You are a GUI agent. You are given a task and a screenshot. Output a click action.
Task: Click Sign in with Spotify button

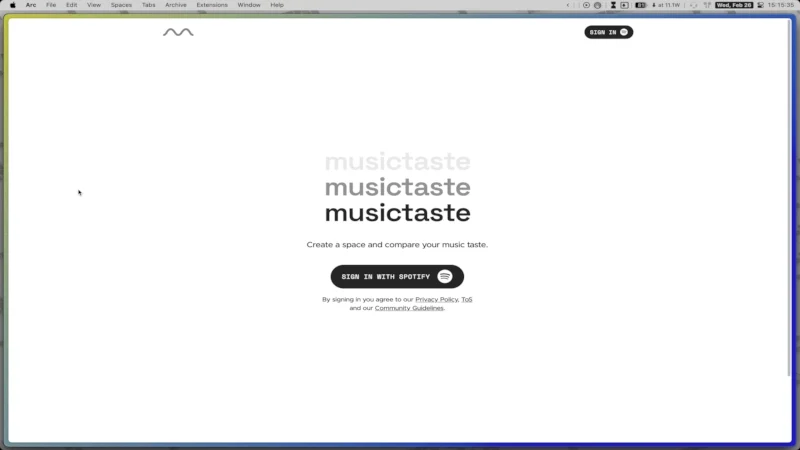point(397,277)
